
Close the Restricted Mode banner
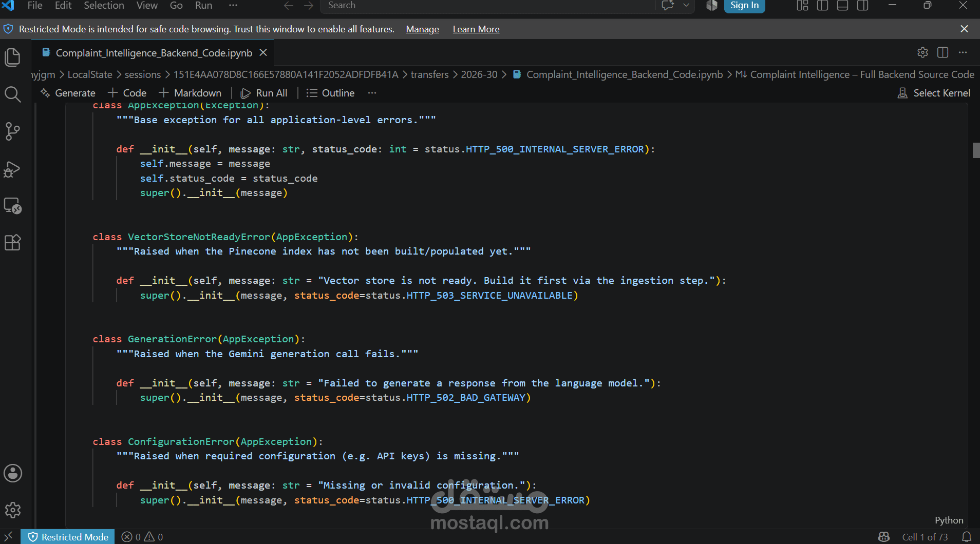click(x=964, y=29)
